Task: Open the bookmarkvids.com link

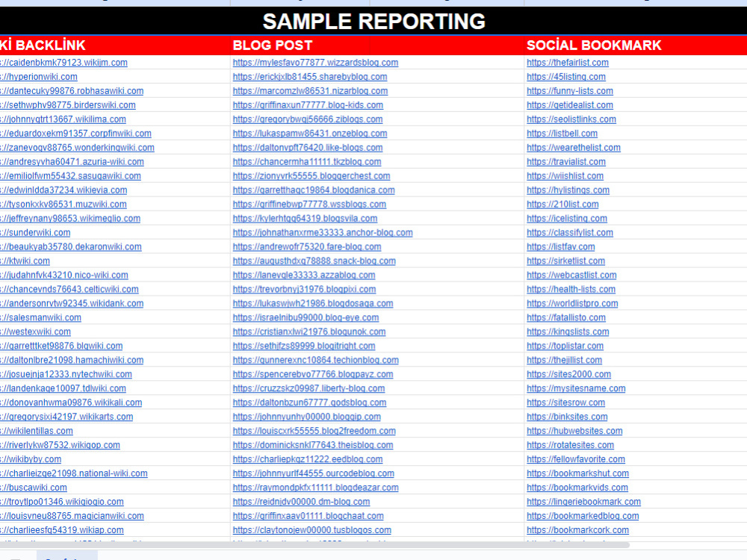Action: [577, 488]
